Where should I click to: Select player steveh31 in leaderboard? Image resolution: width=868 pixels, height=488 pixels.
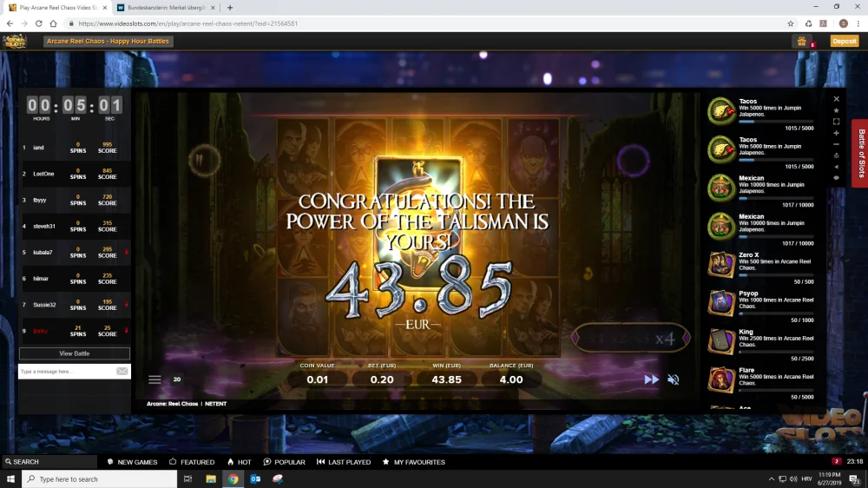(x=44, y=226)
